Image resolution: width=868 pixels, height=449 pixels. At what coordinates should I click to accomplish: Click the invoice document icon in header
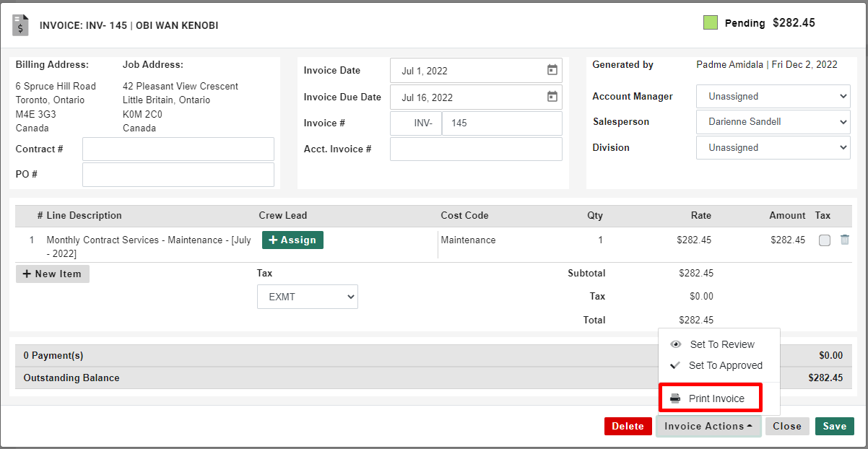point(20,25)
